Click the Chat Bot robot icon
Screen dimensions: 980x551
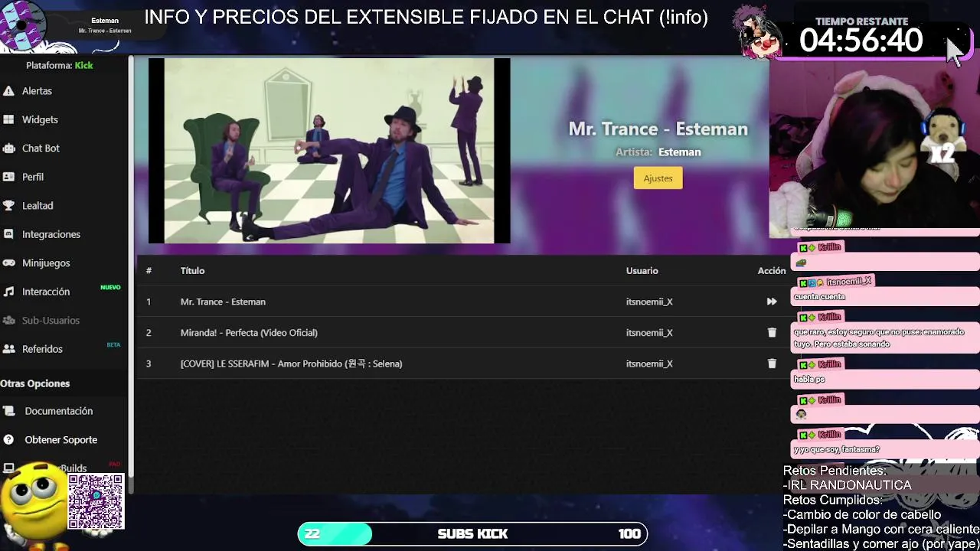[8, 148]
